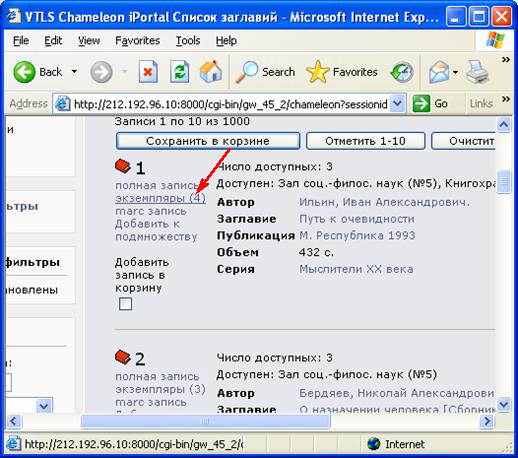Click horizontal scrollbar right arrow
Screen dimensions: 518x458
point(487,421)
